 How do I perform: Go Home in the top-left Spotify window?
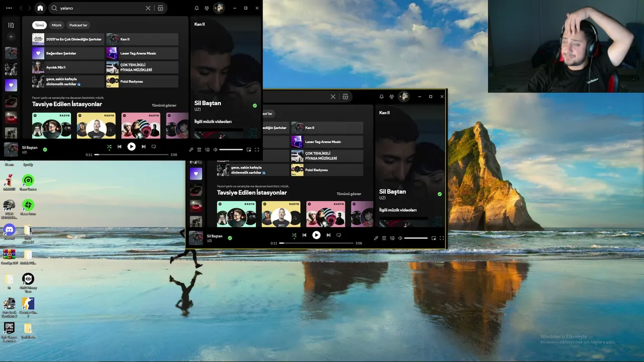(40, 8)
